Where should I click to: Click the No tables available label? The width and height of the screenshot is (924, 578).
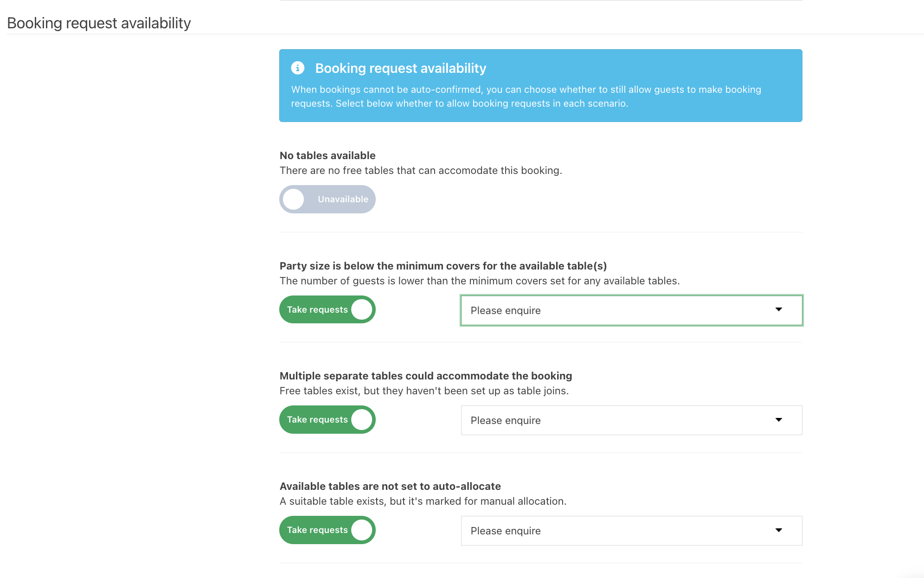327,155
